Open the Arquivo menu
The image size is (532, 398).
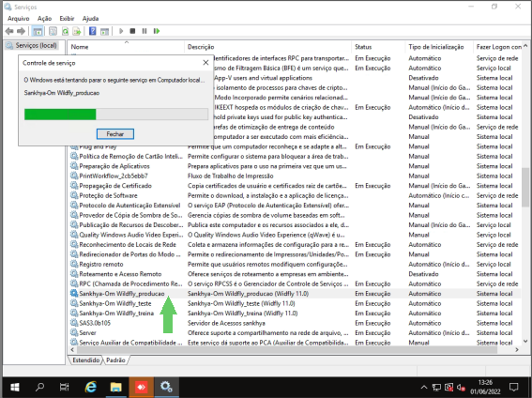click(19, 19)
